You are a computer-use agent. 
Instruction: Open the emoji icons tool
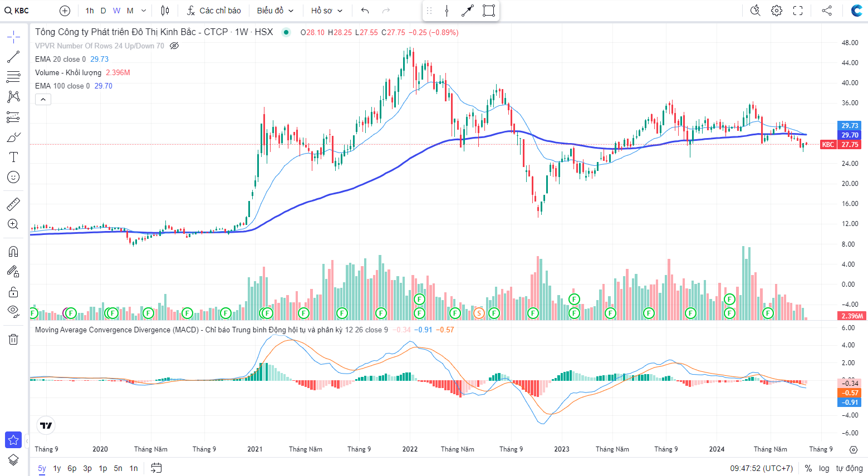pyautogui.click(x=13, y=177)
